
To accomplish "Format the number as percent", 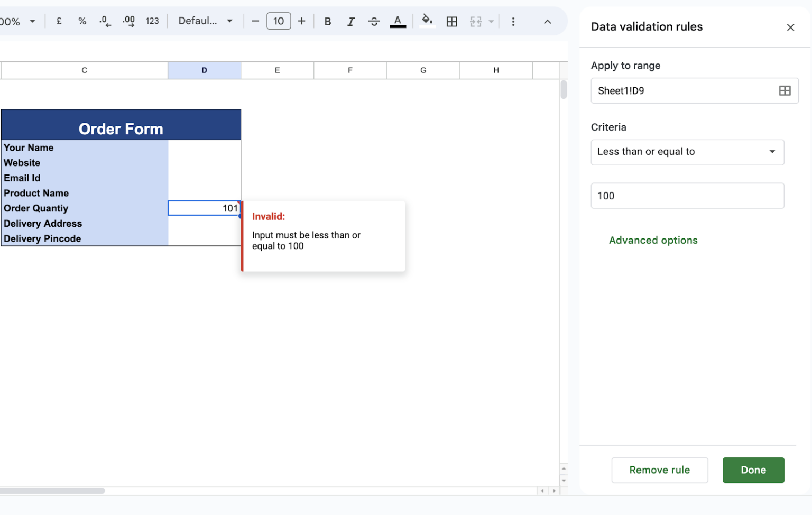I will [x=82, y=21].
